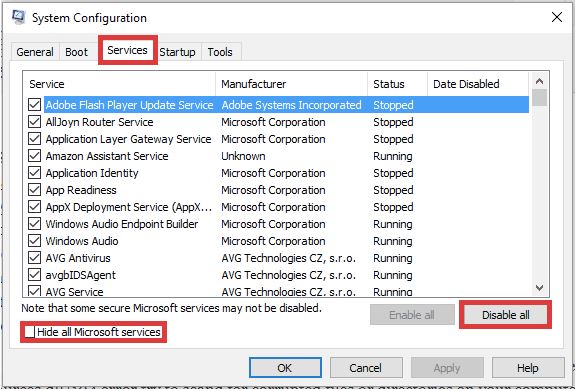Screen dimensions: 576x391
Task: Uncheck Amazon Assistant Service
Action: (35, 156)
